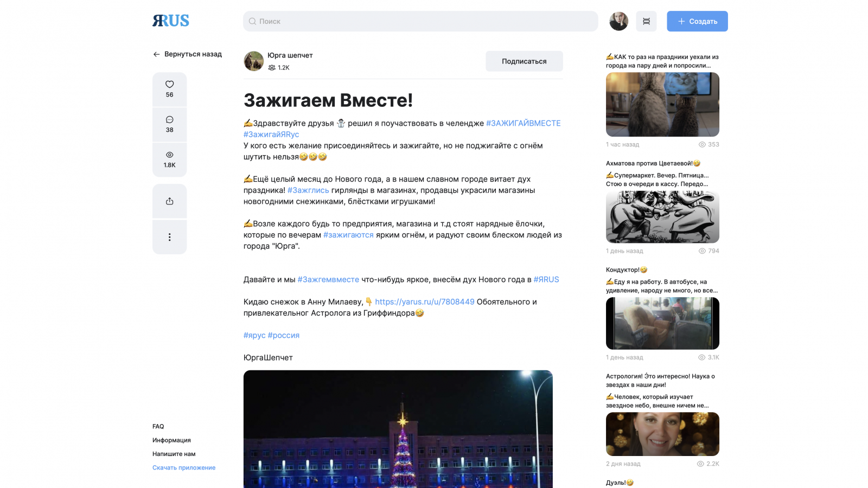Open the Christmas tree post photo

coord(398,429)
